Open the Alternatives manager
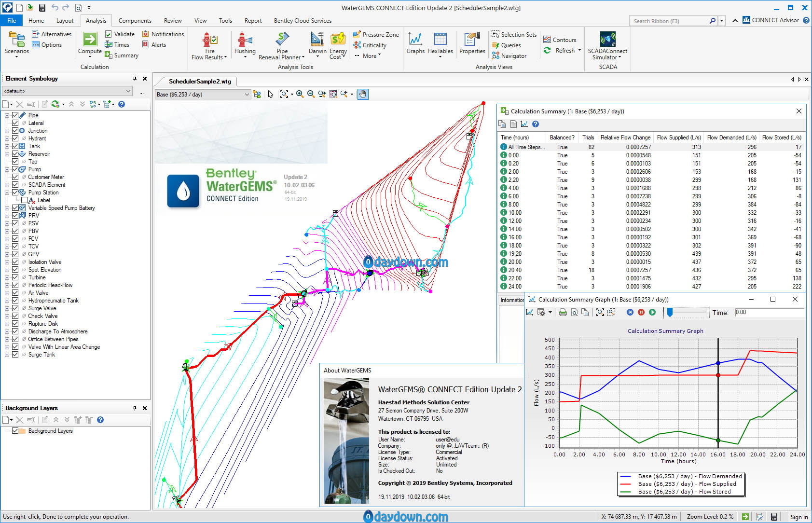This screenshot has width=812, height=523. click(x=51, y=34)
